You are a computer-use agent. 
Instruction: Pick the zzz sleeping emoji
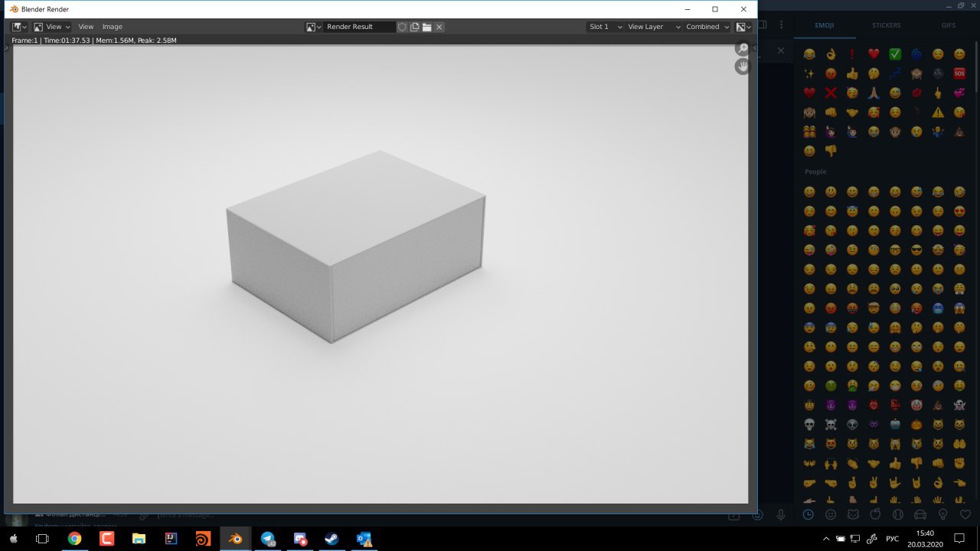(895, 74)
